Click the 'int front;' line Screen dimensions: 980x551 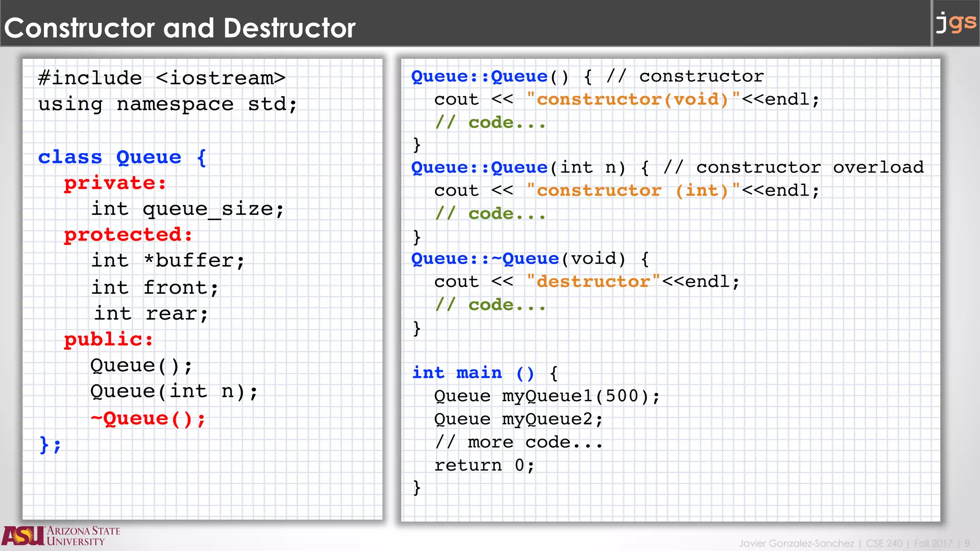click(x=155, y=288)
